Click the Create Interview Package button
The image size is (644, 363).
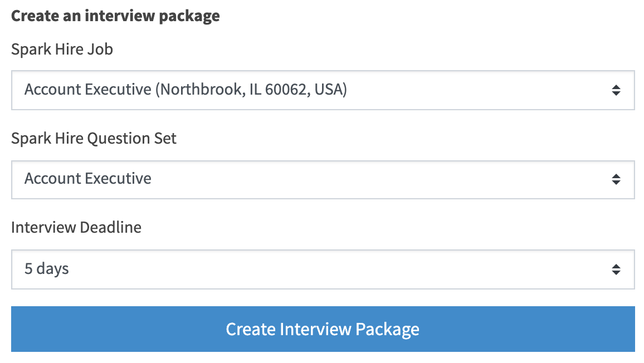pos(323,329)
